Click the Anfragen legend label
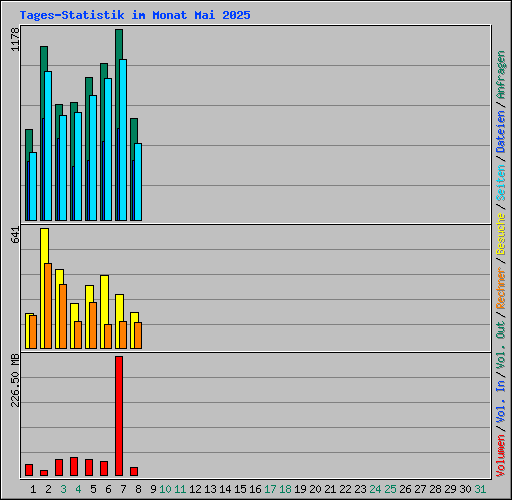 pos(501,74)
